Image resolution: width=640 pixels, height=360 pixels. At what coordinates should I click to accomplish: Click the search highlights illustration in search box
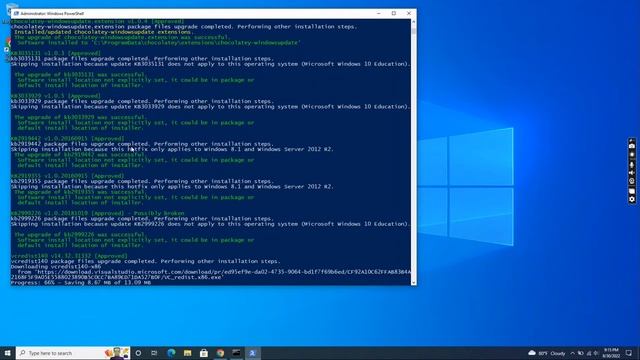(117, 353)
